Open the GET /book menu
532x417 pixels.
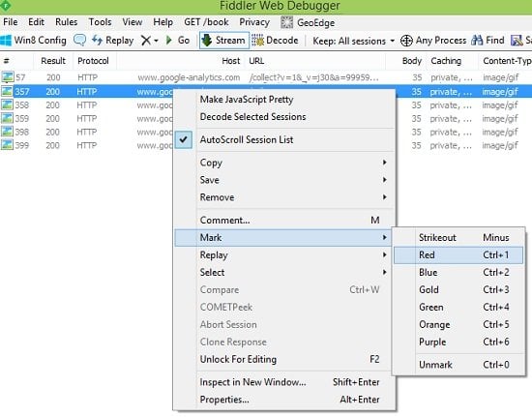tap(206, 22)
